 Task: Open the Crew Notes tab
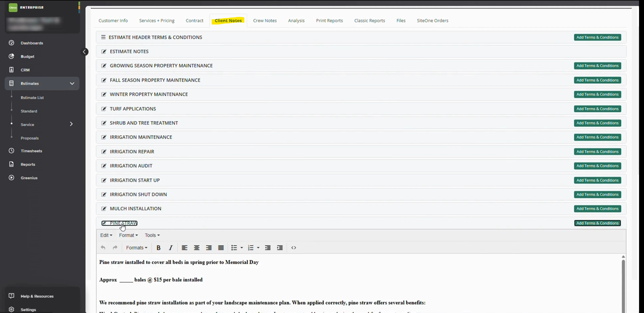(265, 20)
